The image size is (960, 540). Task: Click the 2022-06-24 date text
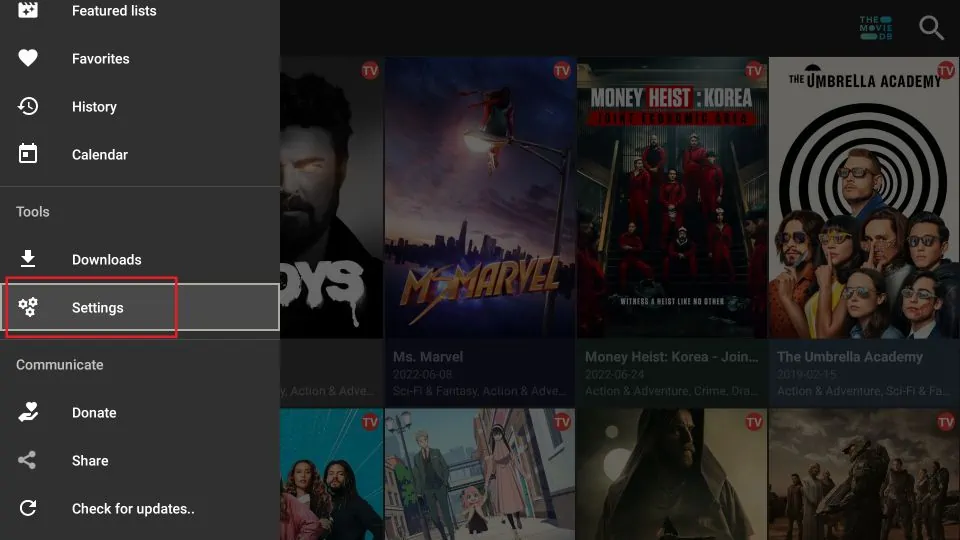tap(615, 374)
